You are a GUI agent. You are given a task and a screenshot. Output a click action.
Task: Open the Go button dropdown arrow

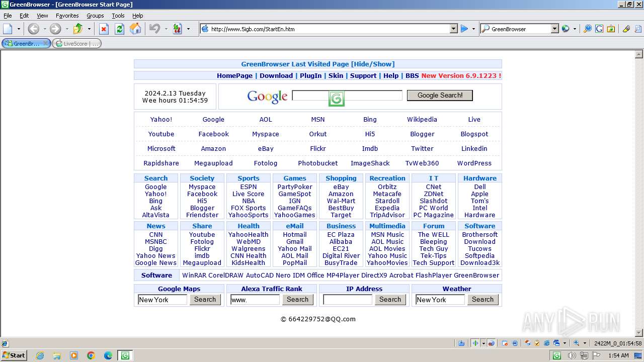tap(473, 29)
